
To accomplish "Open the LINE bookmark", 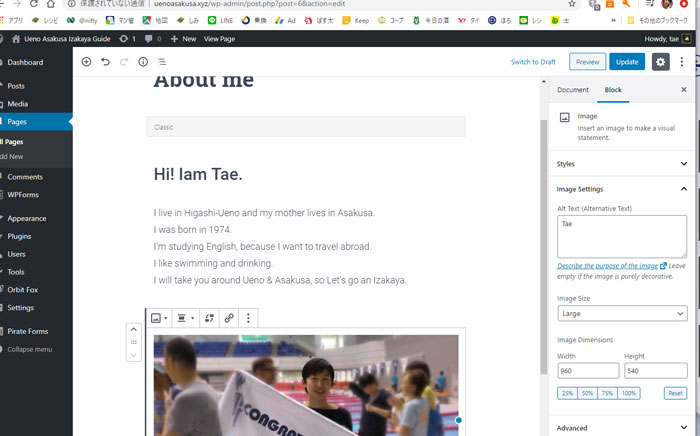I will (x=221, y=21).
